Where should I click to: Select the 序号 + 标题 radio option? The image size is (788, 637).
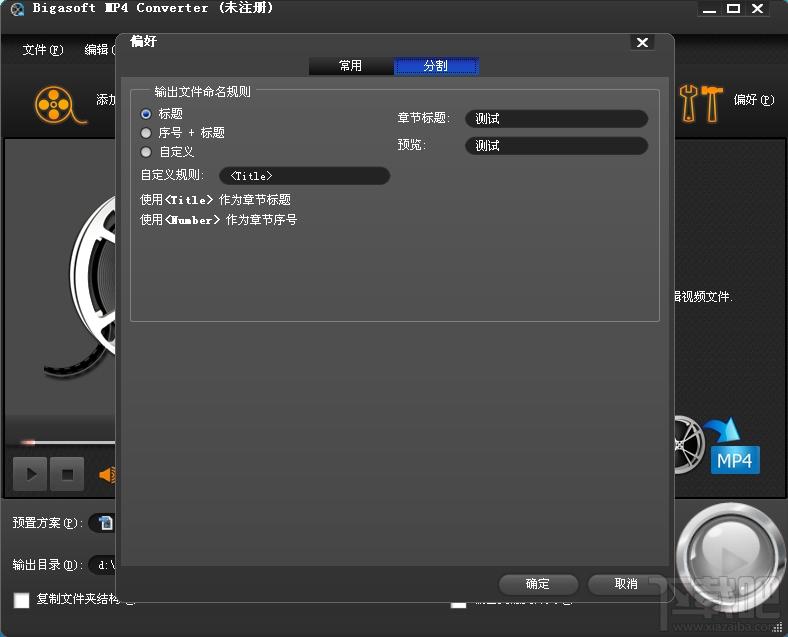coord(146,133)
